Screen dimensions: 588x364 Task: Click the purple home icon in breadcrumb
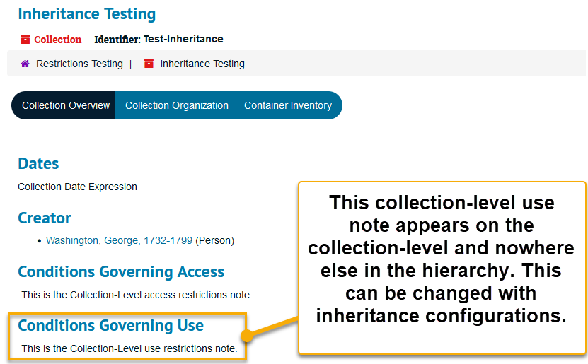[25, 64]
